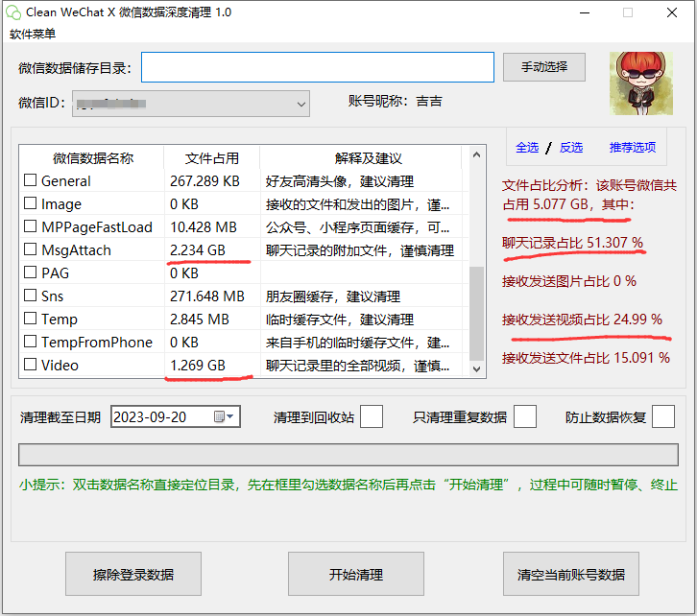
Task: Open the 软件菜单 menu
Action: (33, 34)
